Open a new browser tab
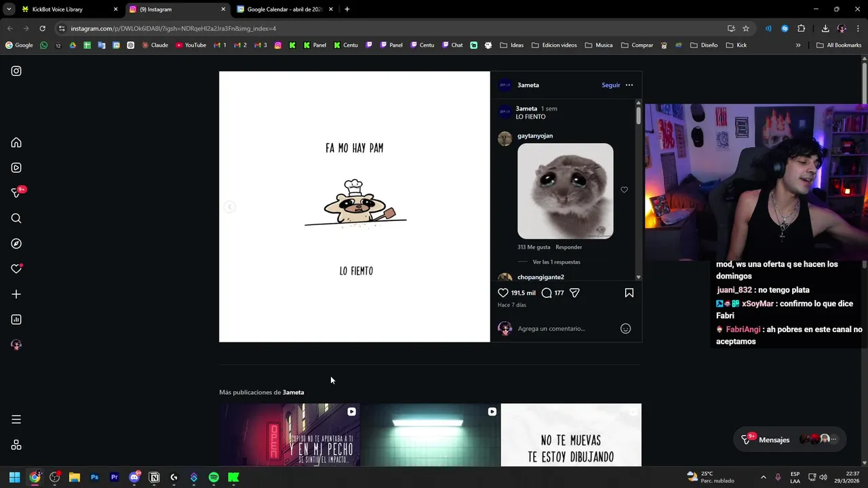 [347, 9]
